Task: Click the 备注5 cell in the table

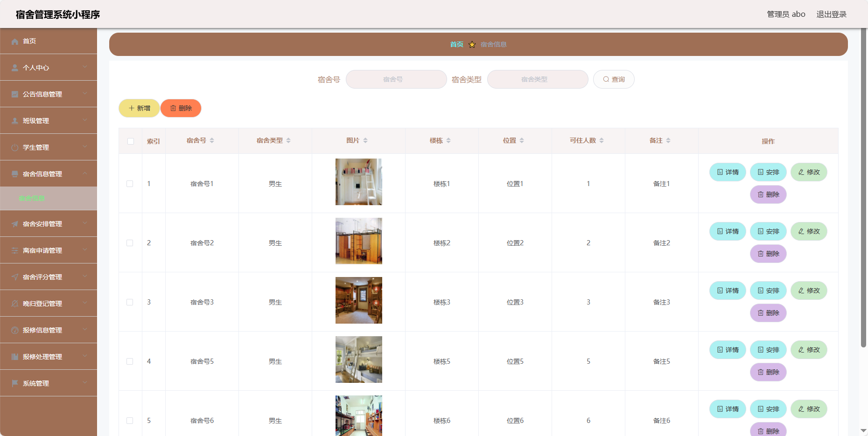Action: tap(662, 361)
